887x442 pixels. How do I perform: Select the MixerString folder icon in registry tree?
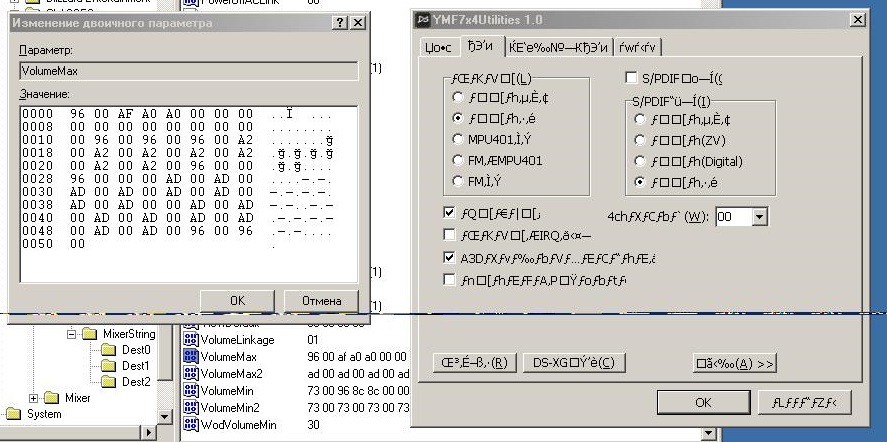click(x=89, y=334)
